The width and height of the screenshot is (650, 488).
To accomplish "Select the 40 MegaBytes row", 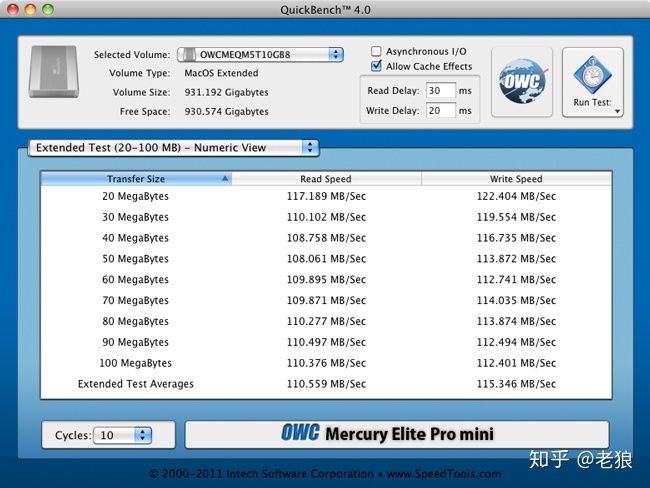I will [326, 238].
